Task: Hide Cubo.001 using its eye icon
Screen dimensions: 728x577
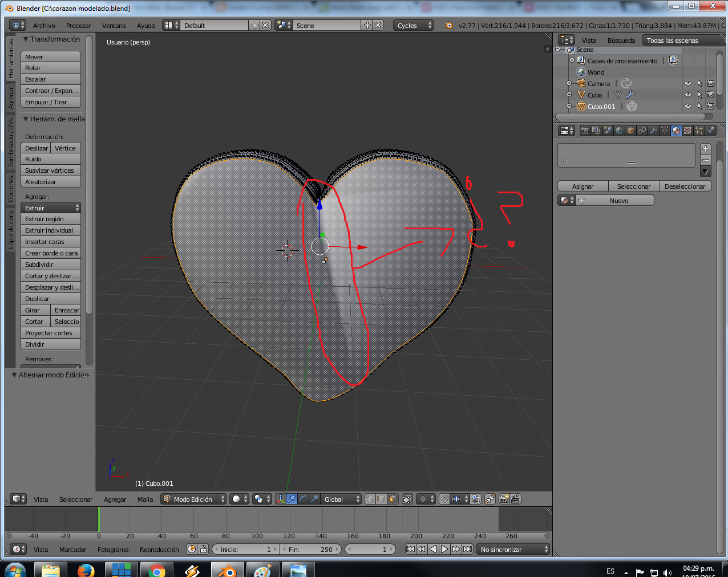Action: (x=688, y=106)
